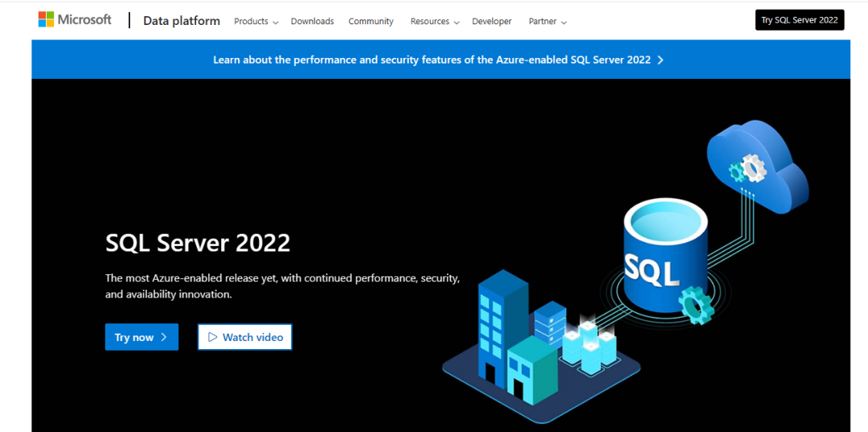Expand the Products dropdown menu
This screenshot has width=868, height=432.
tap(256, 22)
